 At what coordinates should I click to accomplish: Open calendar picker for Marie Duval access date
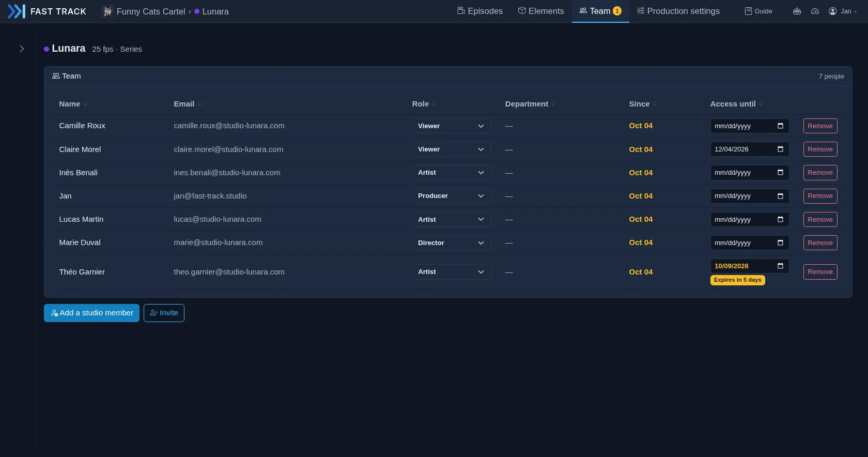[780, 242]
